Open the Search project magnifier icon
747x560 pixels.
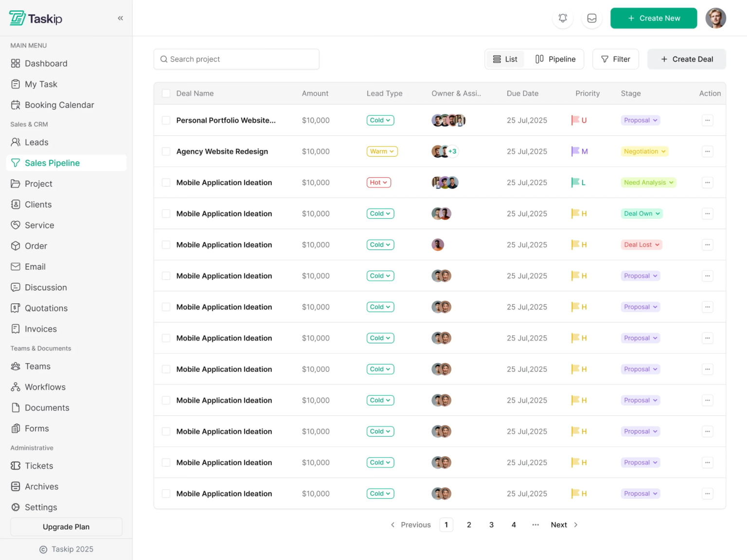click(164, 59)
